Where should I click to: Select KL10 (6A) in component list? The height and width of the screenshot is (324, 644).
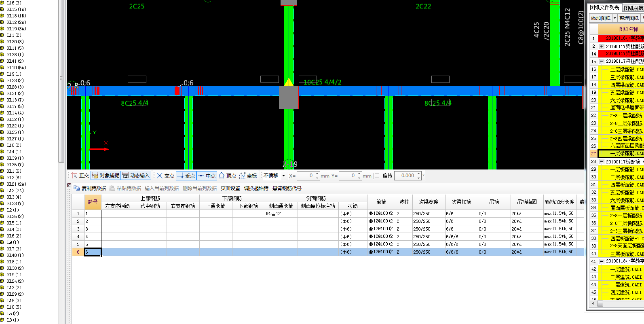click(x=16, y=68)
